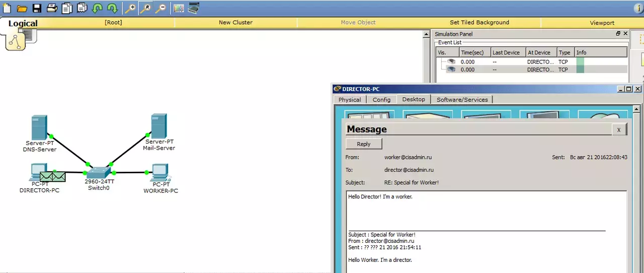Float the Simulation Panel
The height and width of the screenshot is (273, 644).
[618, 34]
